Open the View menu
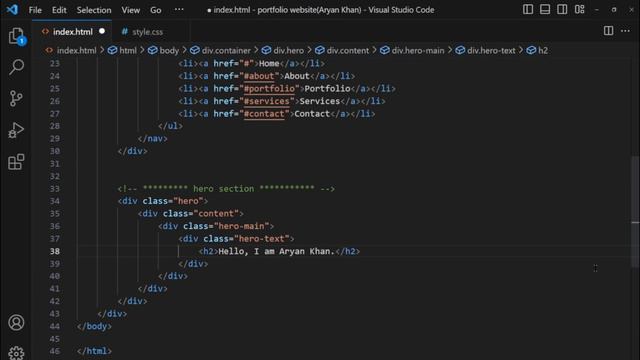The width and height of the screenshot is (640, 360). [x=131, y=10]
